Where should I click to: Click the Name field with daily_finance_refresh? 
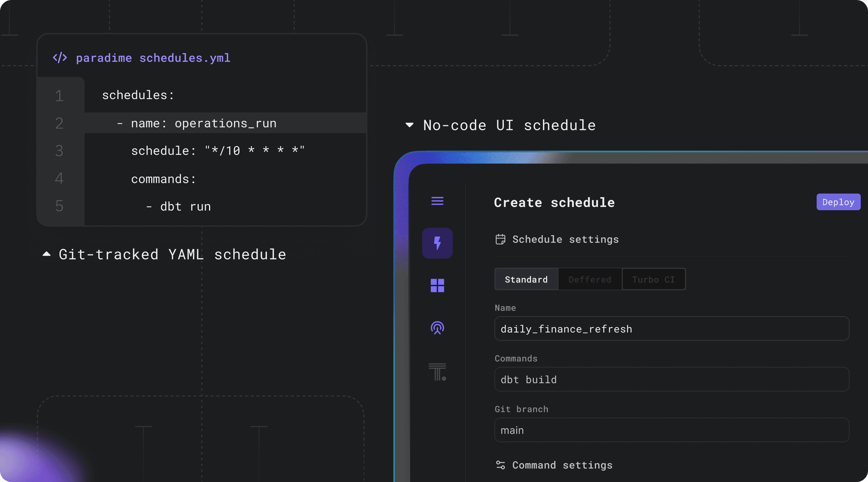[672, 329]
